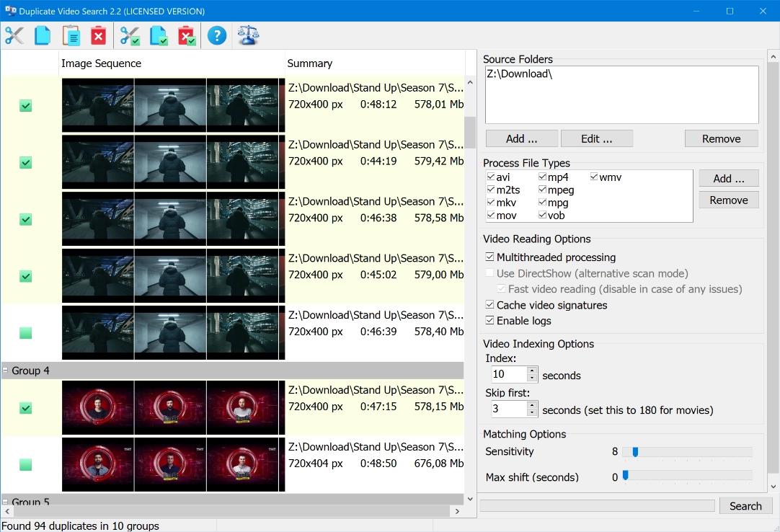Open Help via the question mark icon

(216, 35)
